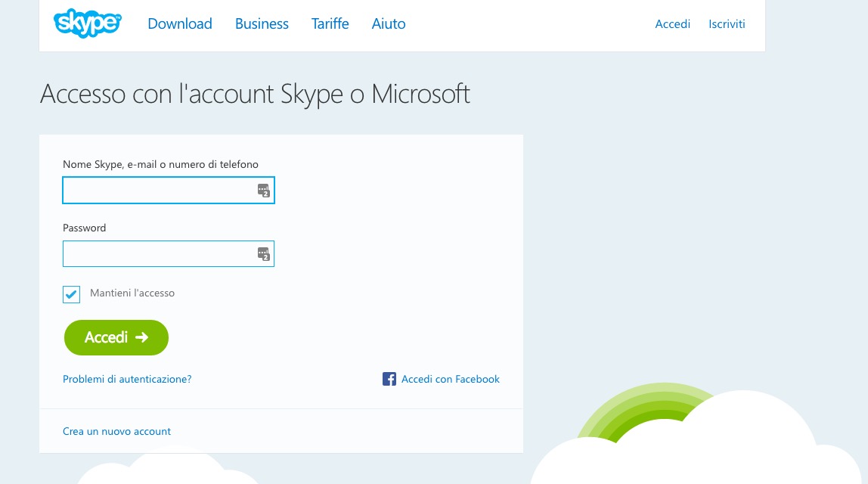This screenshot has height=484, width=868.
Task: Click the Skype logo
Action: [87, 23]
